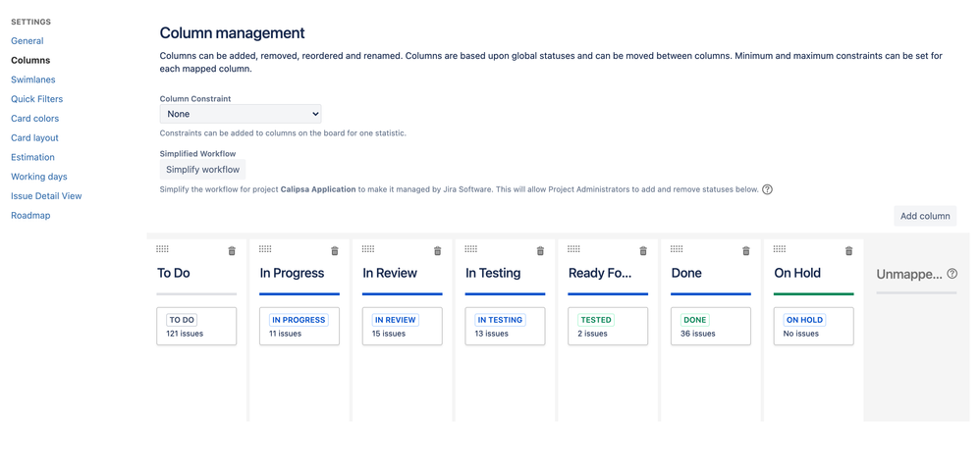Open Swimlanes settings page
This screenshot has width=980, height=470.
(33, 79)
